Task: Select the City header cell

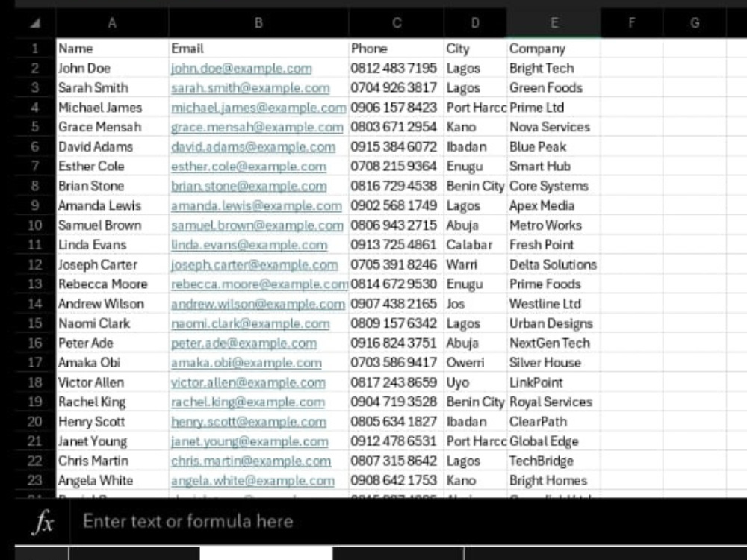Action: click(475, 48)
